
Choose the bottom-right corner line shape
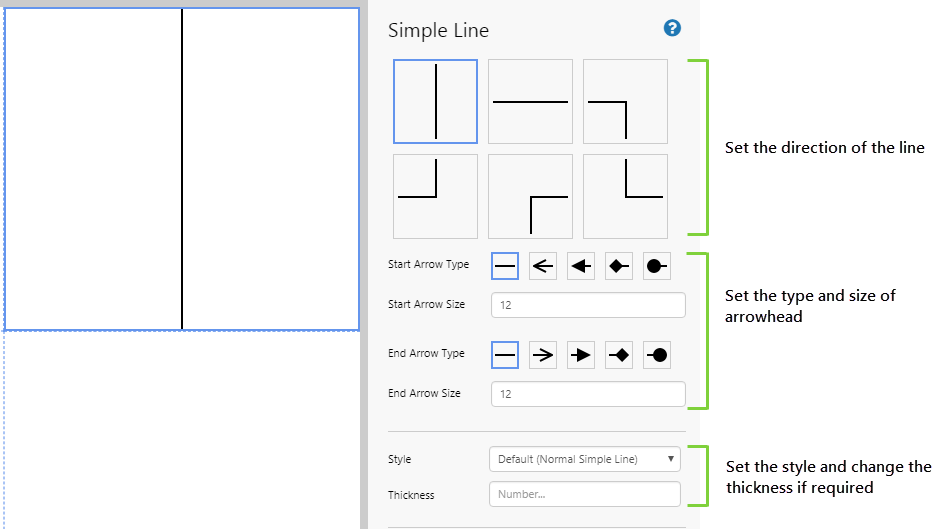pyautogui.click(x=435, y=196)
